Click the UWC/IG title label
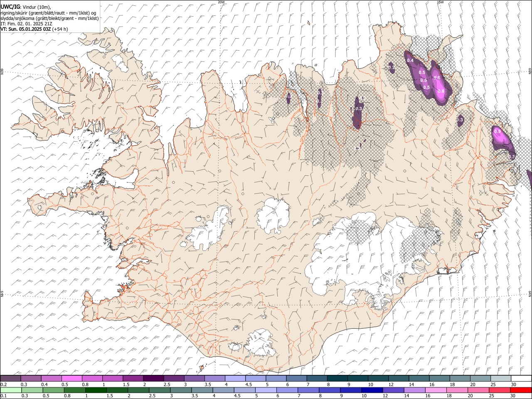This screenshot has width=532, height=399. (x=10, y=7)
